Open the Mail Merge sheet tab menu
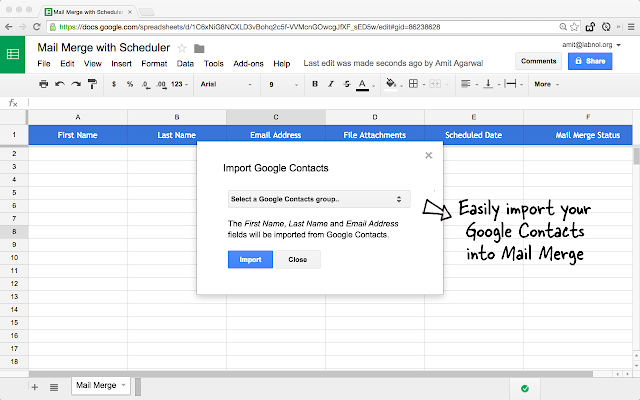The width and height of the screenshot is (640, 400). point(123,385)
